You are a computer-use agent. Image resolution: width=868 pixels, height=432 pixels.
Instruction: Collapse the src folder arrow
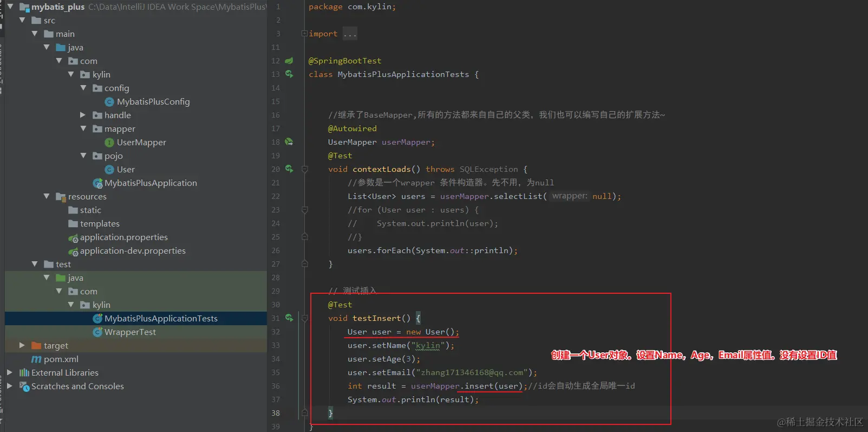point(22,20)
